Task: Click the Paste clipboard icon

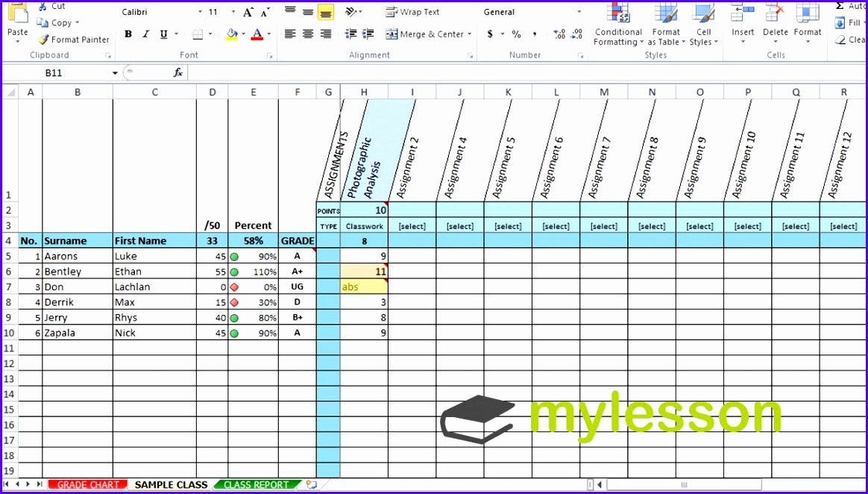Action: click(x=17, y=13)
